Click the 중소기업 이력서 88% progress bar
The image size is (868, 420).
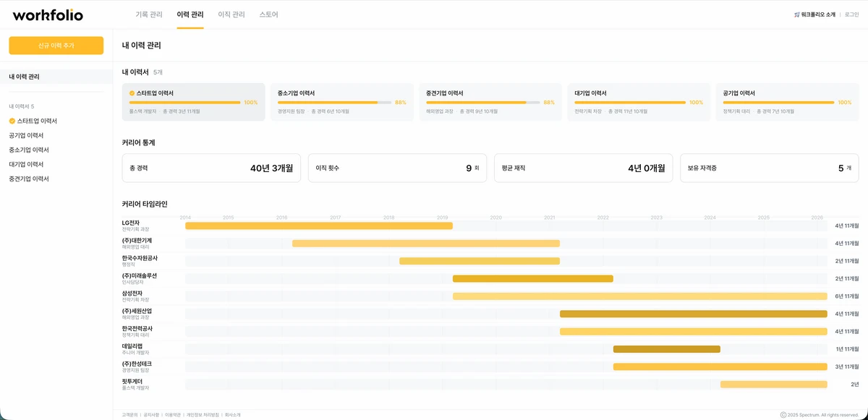click(334, 103)
